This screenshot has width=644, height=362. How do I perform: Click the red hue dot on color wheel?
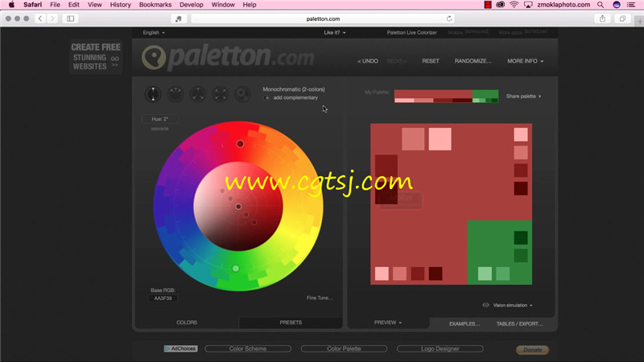tap(240, 144)
